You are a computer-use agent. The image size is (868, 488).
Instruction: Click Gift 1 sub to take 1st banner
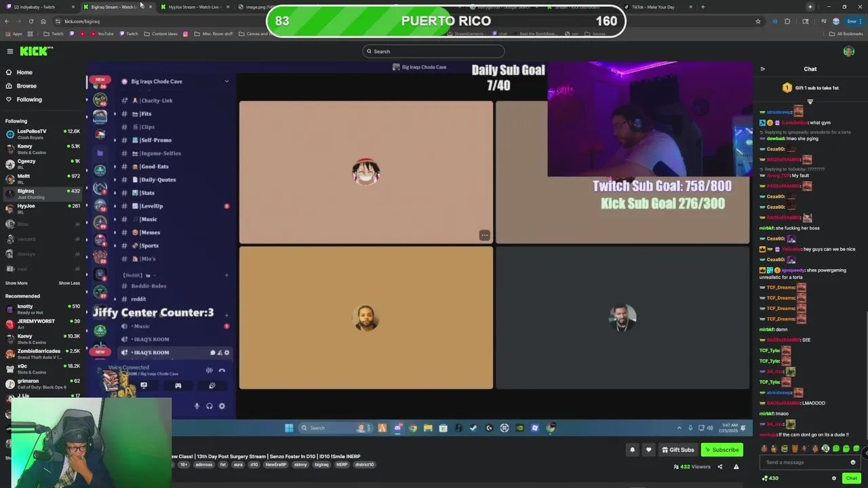point(810,88)
